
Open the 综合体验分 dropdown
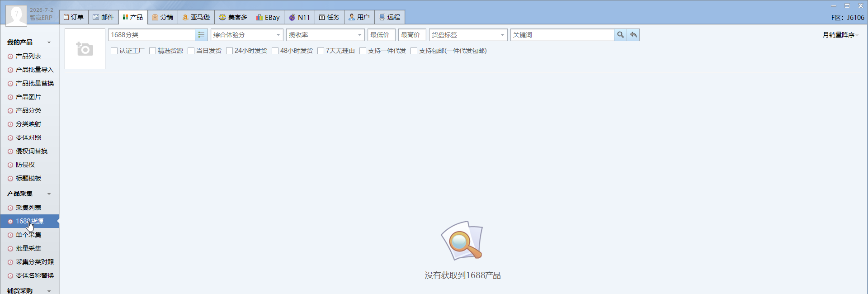[247, 35]
